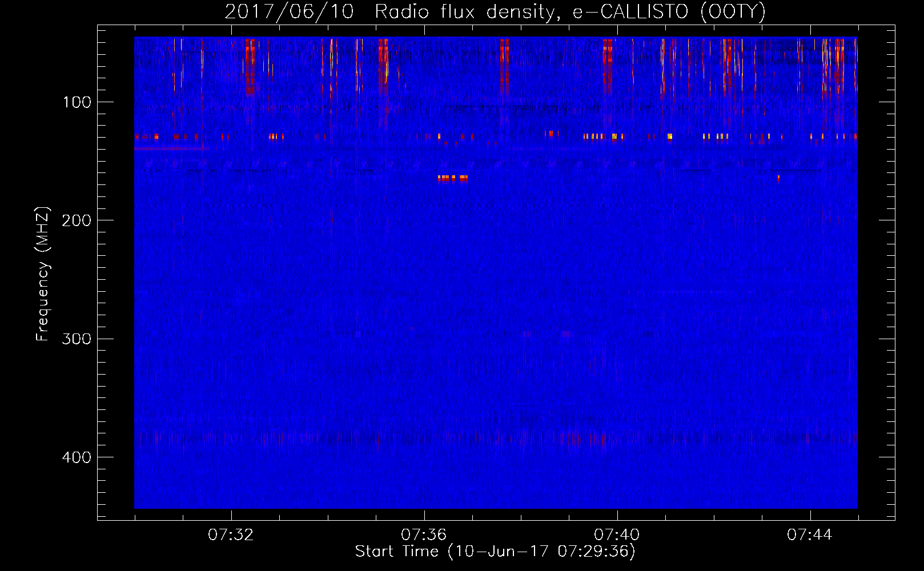Click the 07:40 time tick label

click(x=617, y=535)
